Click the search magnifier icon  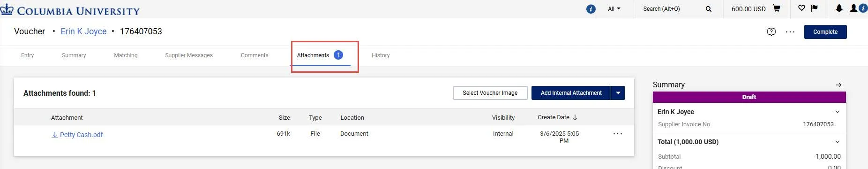pyautogui.click(x=709, y=9)
